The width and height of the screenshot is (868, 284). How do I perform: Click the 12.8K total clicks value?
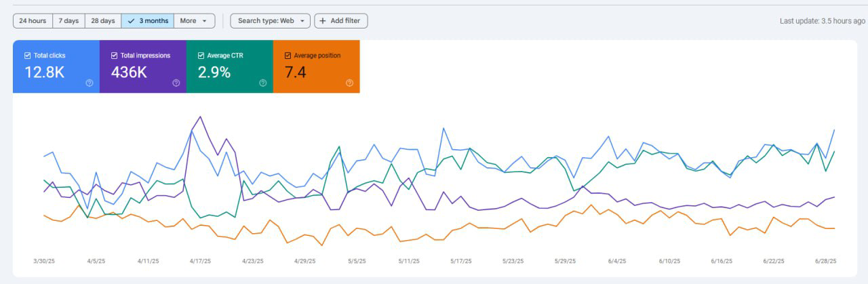coord(45,72)
